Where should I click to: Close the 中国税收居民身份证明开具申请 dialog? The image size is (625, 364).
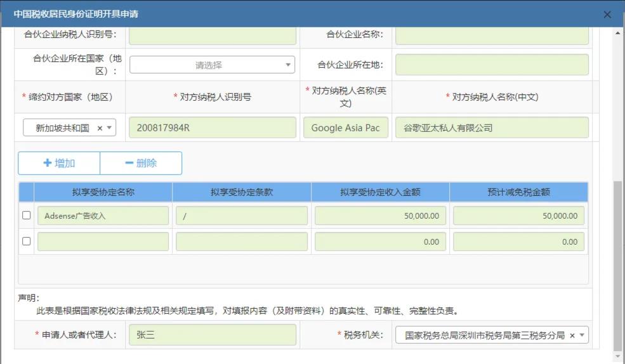(607, 14)
